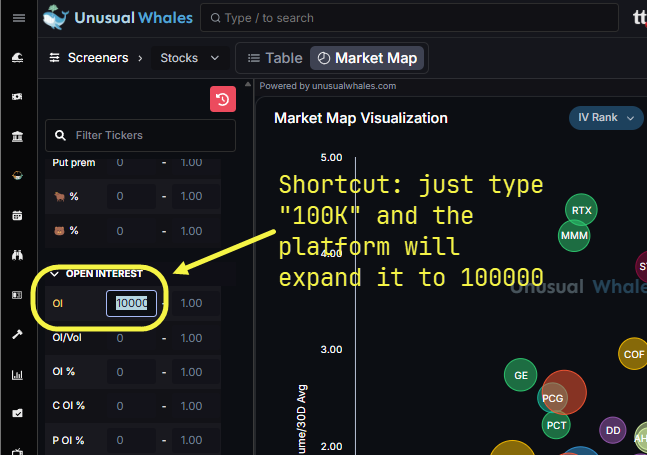Select the PCT bubble on the market map
The width and height of the screenshot is (647, 455).
point(556,425)
